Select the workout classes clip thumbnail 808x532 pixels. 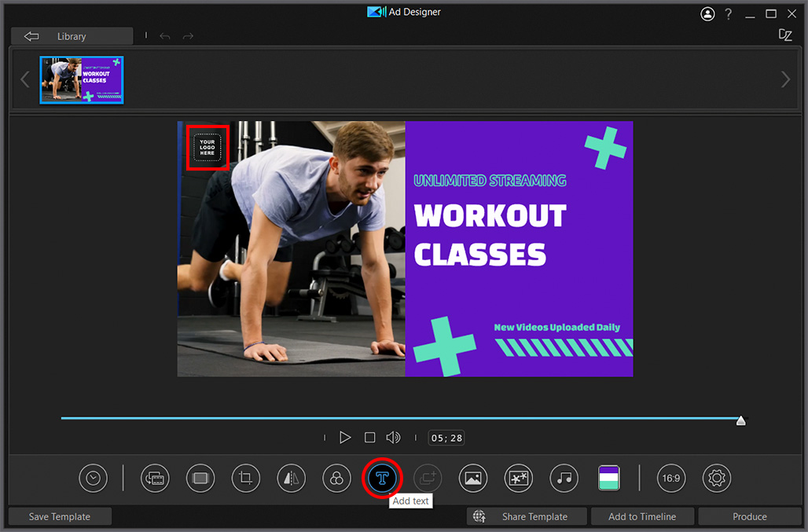81,79
